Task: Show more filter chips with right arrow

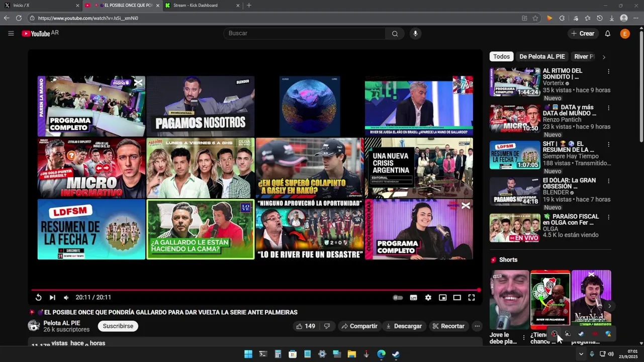Action: [x=604, y=57]
